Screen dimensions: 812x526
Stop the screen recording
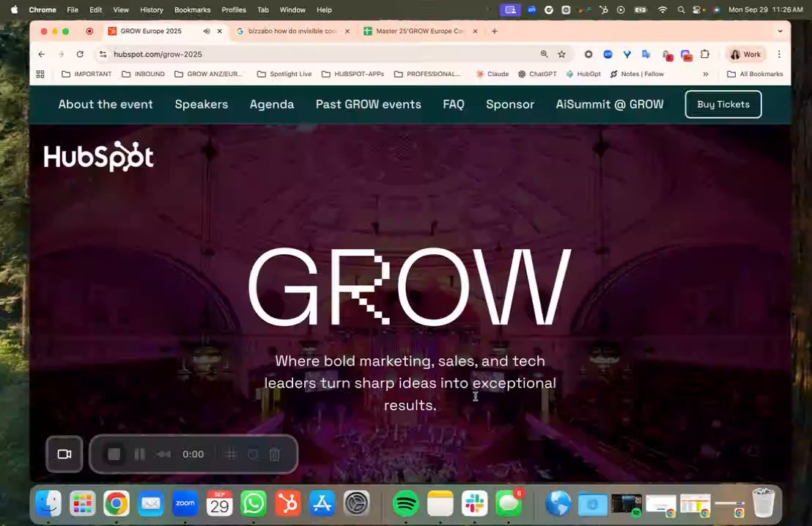[114, 454]
